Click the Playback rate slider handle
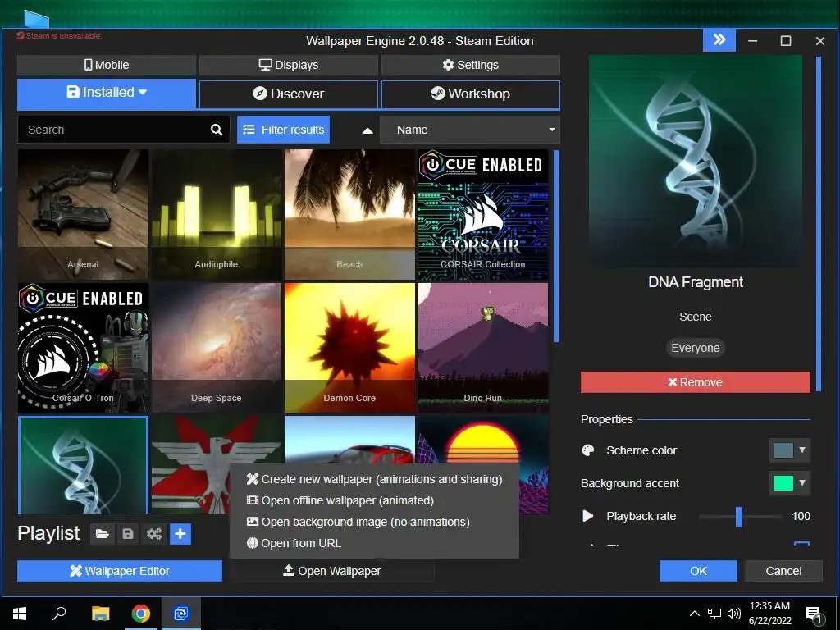Viewport: 840px width, 630px height. (x=739, y=517)
